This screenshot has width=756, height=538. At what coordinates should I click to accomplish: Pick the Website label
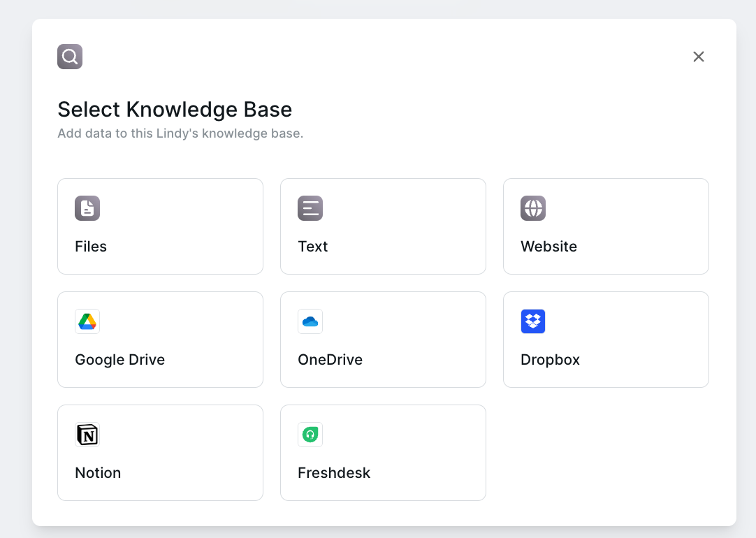click(x=548, y=247)
